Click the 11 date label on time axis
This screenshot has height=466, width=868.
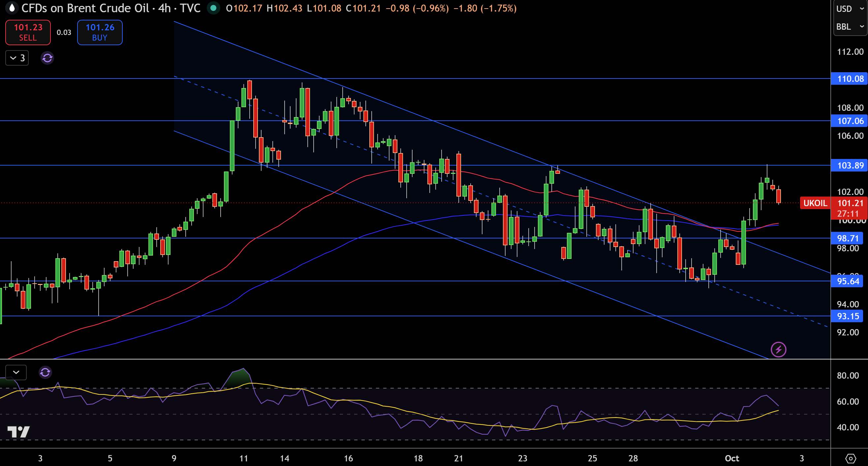tap(243, 458)
